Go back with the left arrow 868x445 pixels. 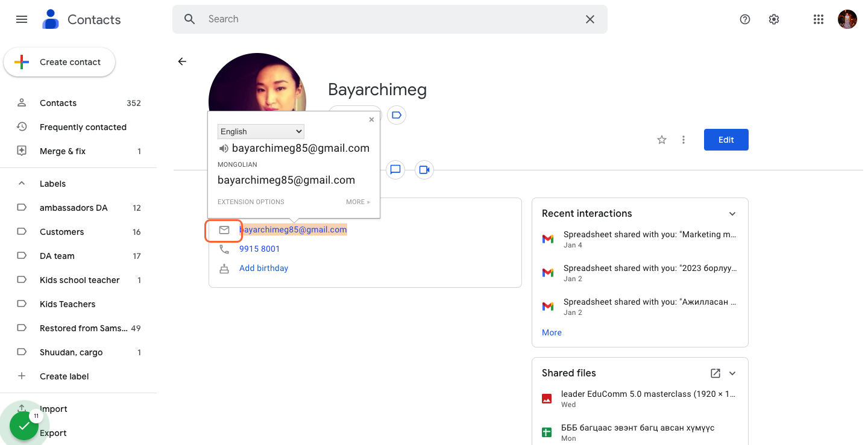click(182, 61)
